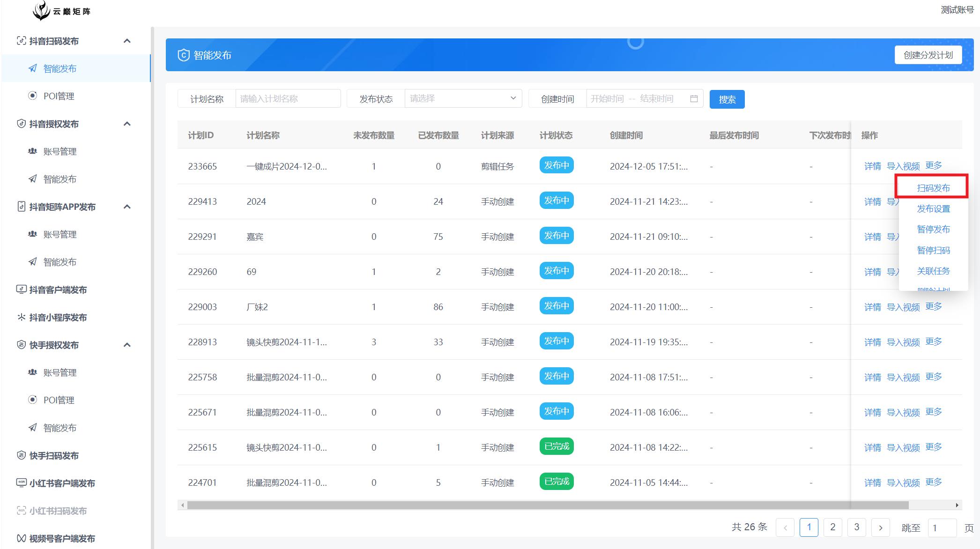The image size is (980, 549).
Task: Open 抖音小程序发布 in sidebar
Action: coord(58,317)
